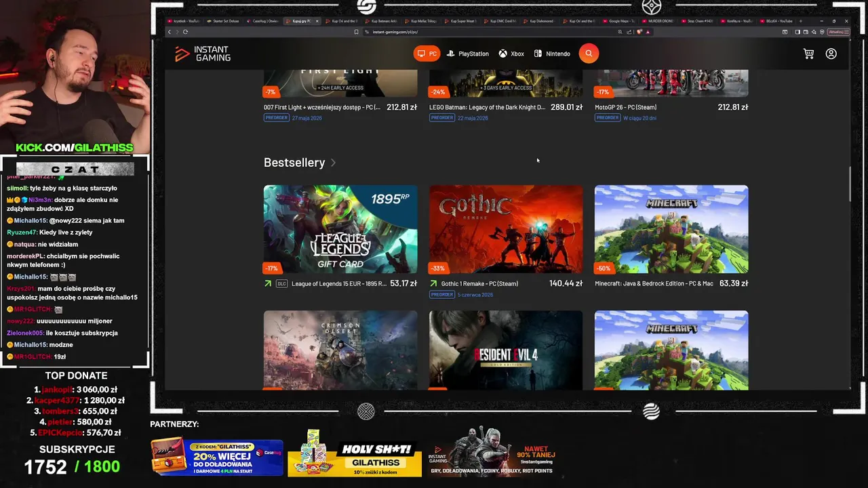Open the shopping cart
Image resolution: width=868 pixels, height=488 pixels.
808,54
